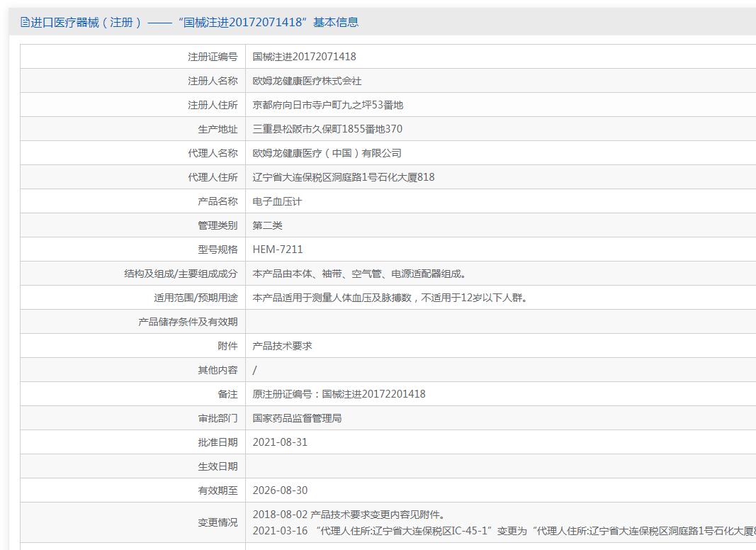Select address 京都府向日市寺户町九之坪53番地
This screenshot has width=756, height=550.
tap(328, 105)
